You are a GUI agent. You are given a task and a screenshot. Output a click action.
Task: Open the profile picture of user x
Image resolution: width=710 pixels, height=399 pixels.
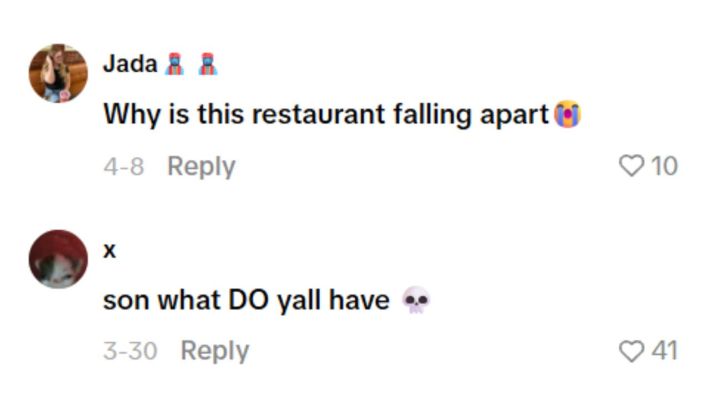point(58,259)
